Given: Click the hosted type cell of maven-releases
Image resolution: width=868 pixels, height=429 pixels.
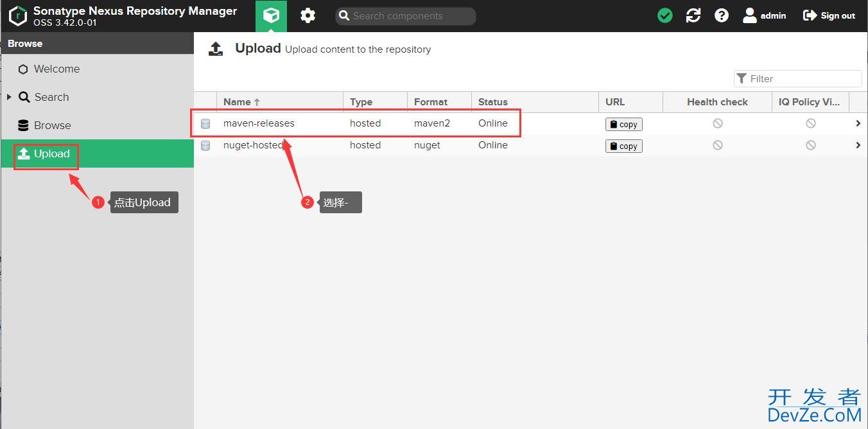Looking at the screenshot, I should [x=365, y=123].
